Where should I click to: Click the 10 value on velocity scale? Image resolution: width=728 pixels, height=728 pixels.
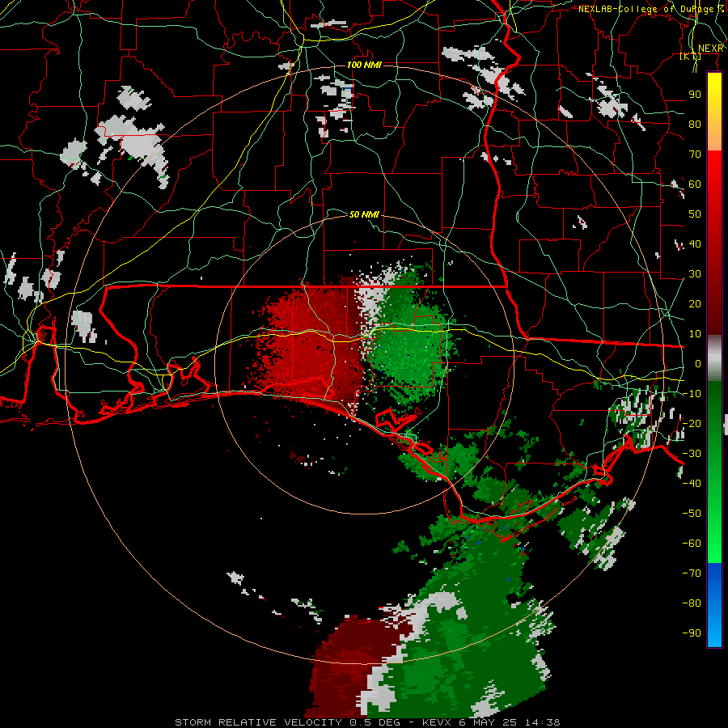(695, 334)
